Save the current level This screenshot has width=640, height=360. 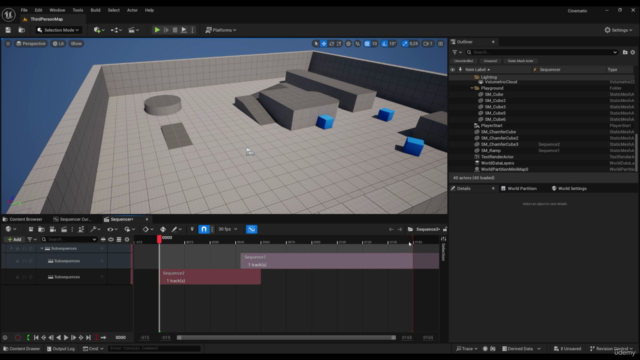[8, 30]
